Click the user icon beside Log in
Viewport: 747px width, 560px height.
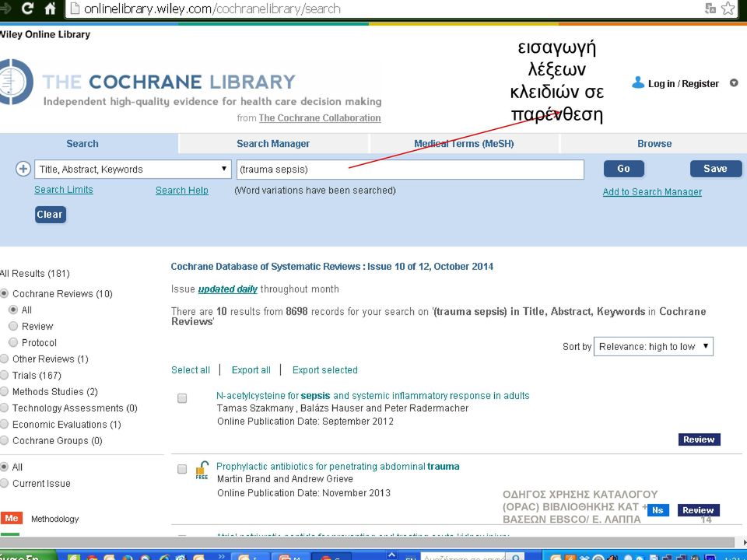(638, 83)
